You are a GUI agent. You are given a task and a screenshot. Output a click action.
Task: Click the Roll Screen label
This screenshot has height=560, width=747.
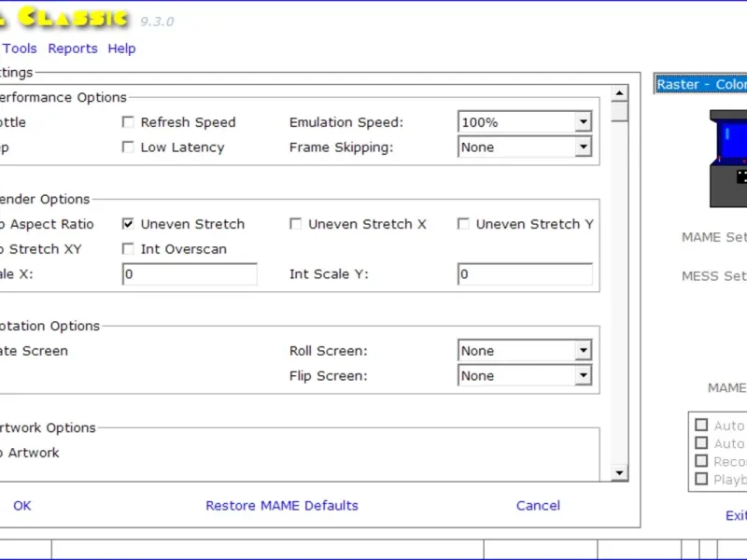point(329,351)
